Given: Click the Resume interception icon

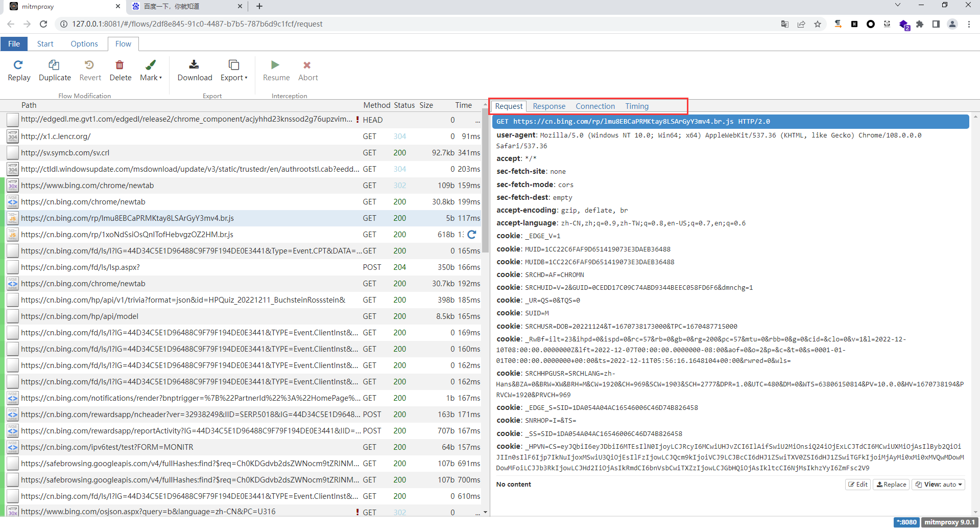Looking at the screenshot, I should pyautogui.click(x=275, y=65).
